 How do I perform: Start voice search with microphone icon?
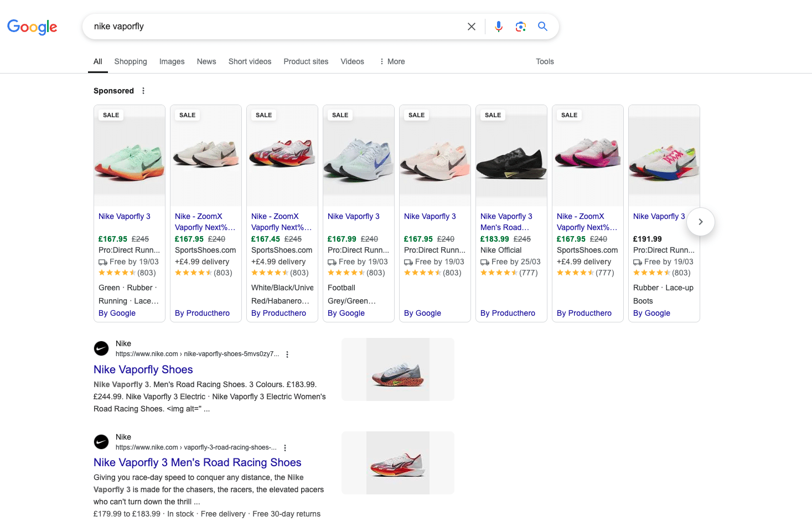click(499, 27)
